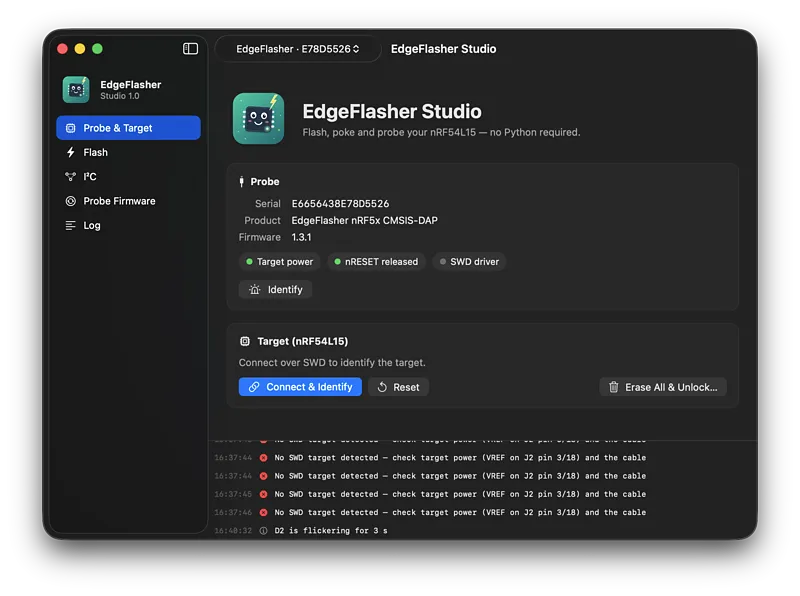This screenshot has height=596, width=800.
Task: Toggle the SWD driver indicator
Action: [469, 262]
